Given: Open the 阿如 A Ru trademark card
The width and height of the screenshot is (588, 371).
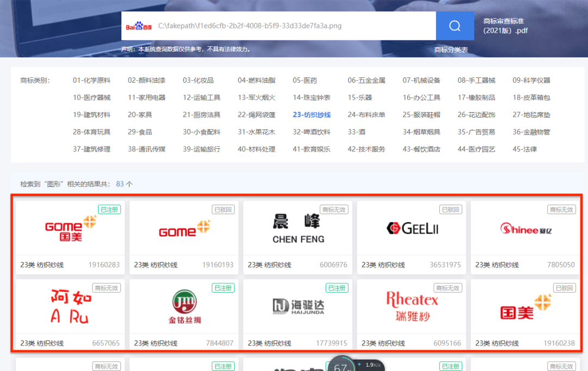Looking at the screenshot, I should [70, 314].
